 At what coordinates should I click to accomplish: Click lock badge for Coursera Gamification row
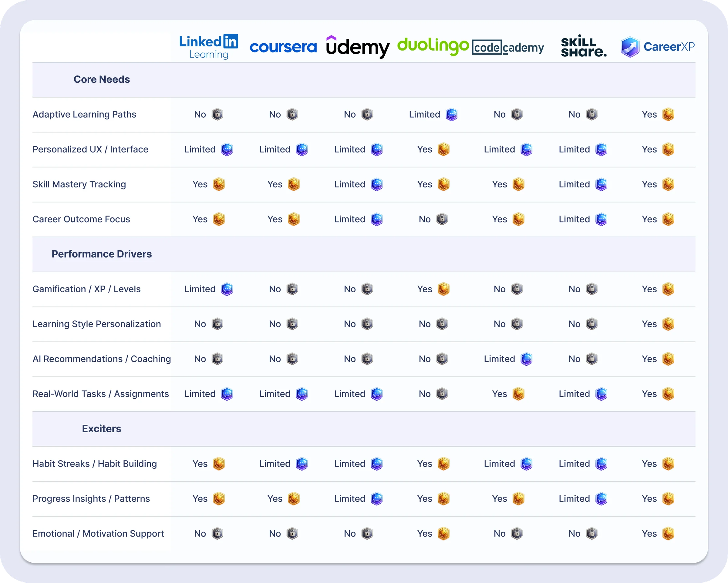[292, 289]
